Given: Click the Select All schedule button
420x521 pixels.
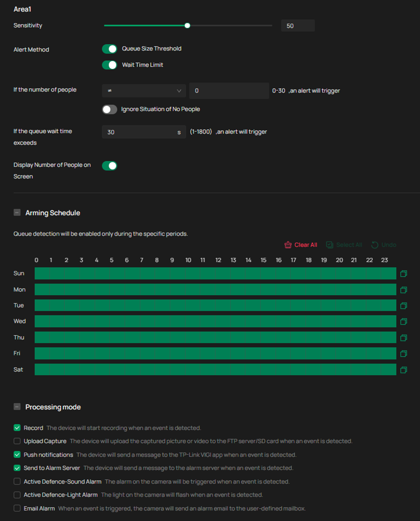Looking at the screenshot, I should tap(344, 245).
